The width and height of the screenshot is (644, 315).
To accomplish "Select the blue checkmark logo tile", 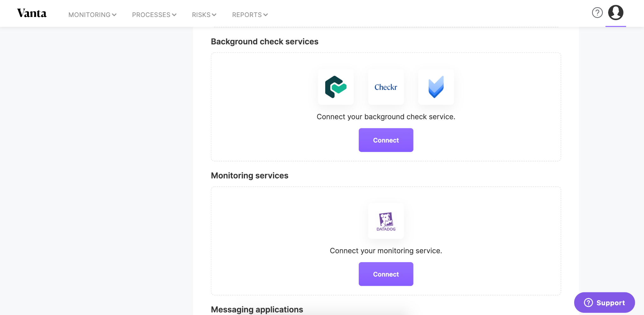I will (x=436, y=87).
